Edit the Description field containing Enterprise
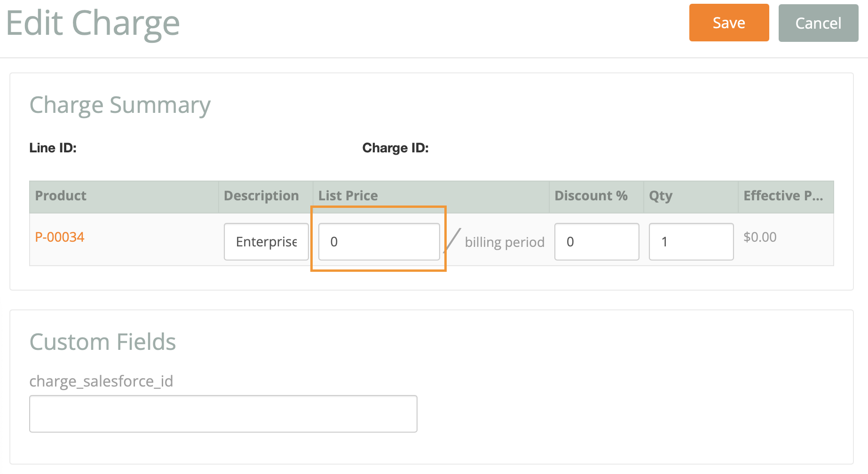868x474 pixels. [x=266, y=242]
